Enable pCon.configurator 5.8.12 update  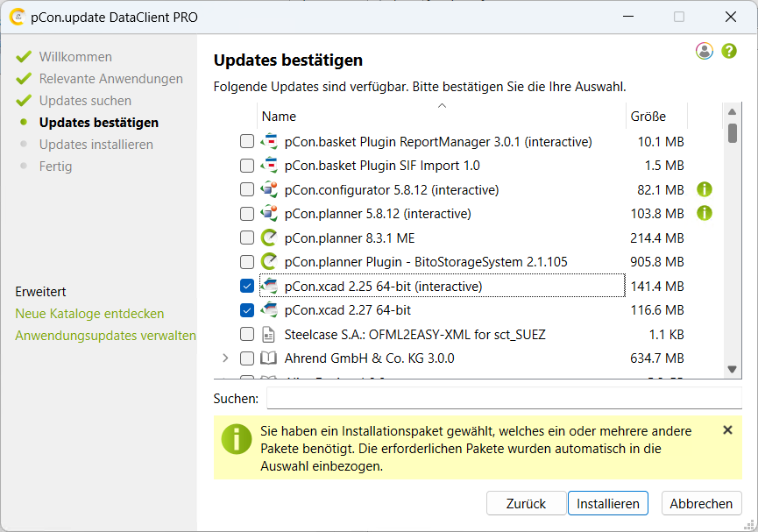pos(246,189)
